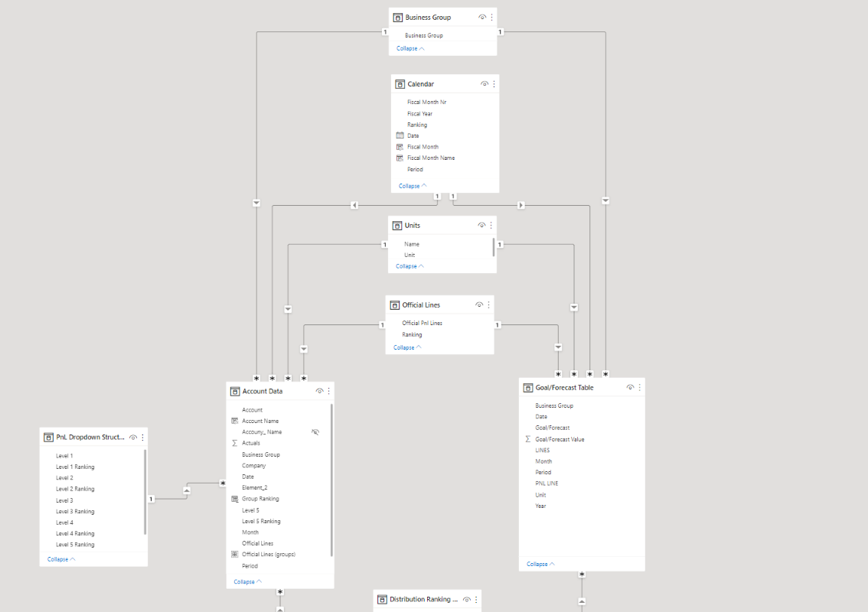
Task: Select filter arrow on Official Lines to Account Data line
Action: pos(304,349)
